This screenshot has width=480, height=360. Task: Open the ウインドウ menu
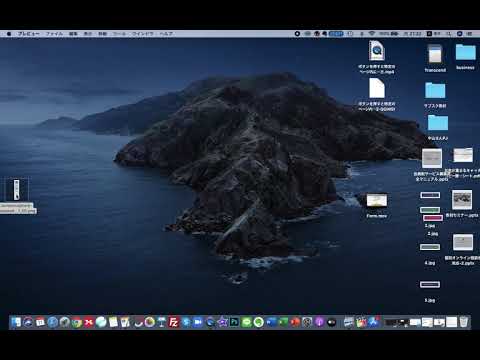tap(143, 34)
